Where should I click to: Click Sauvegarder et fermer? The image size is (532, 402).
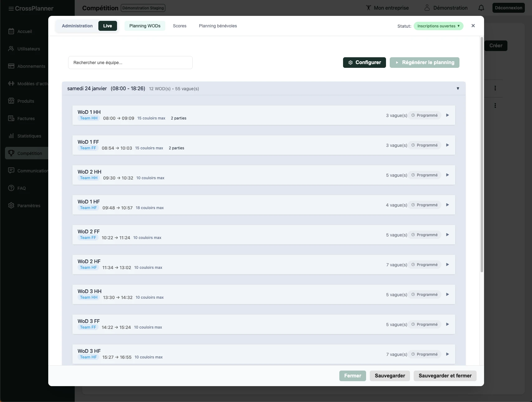click(x=445, y=376)
